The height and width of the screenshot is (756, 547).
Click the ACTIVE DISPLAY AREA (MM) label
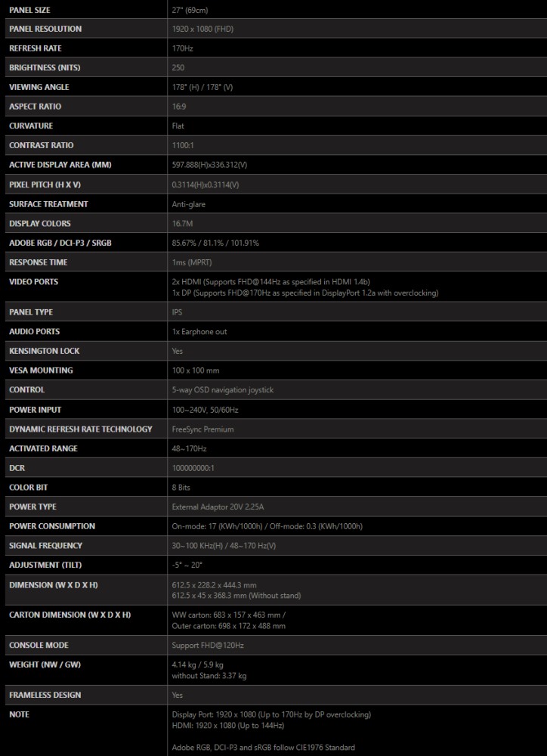click(60, 165)
